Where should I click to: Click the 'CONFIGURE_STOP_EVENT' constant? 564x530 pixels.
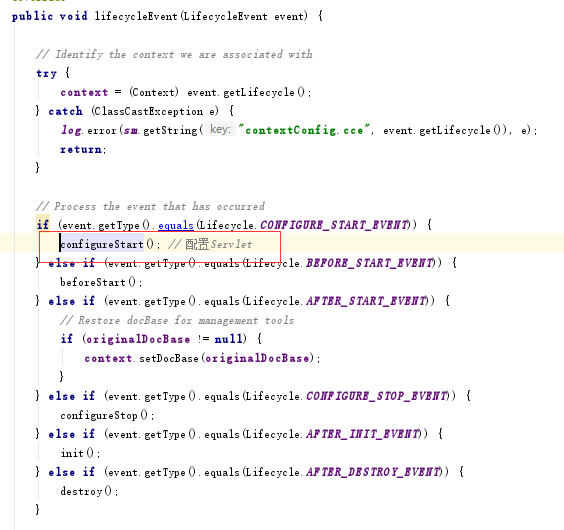377,396
